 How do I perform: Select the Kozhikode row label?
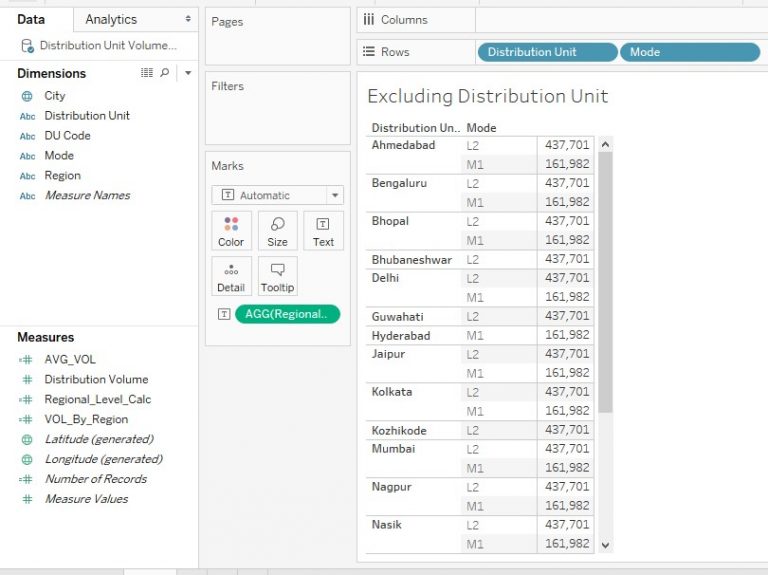tap(399, 431)
